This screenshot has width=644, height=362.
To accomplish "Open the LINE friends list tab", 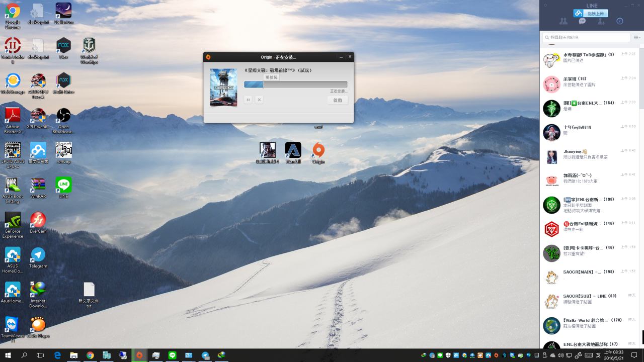I will 563,22.
